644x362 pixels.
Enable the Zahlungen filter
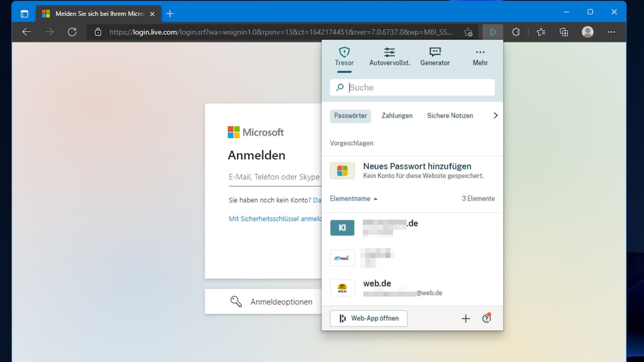tap(397, 115)
